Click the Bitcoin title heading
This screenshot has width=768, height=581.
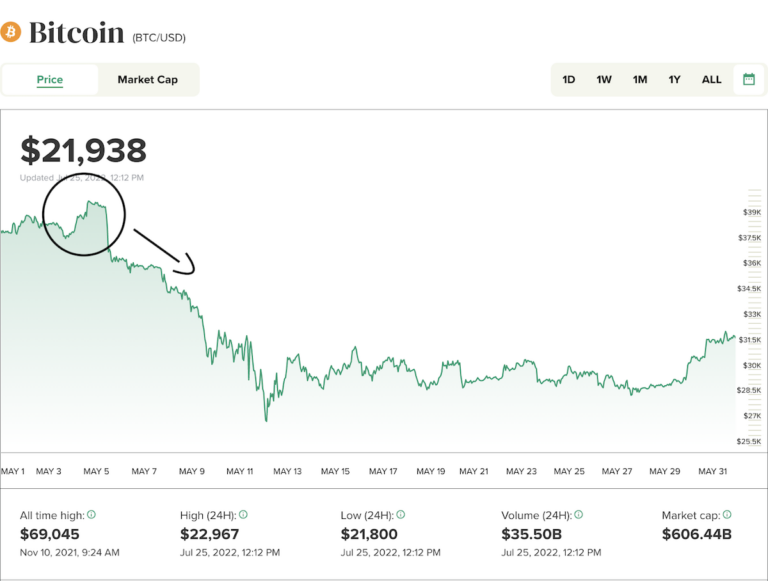tap(76, 33)
